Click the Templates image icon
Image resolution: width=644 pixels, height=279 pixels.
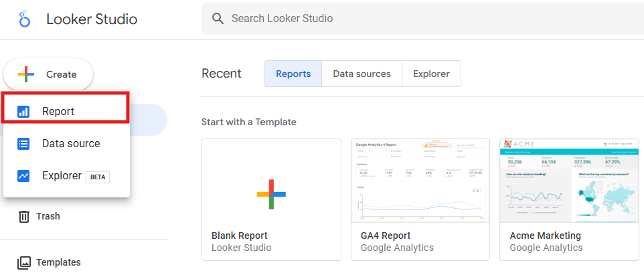24,262
